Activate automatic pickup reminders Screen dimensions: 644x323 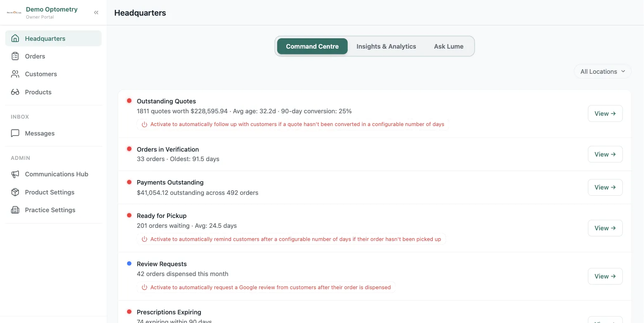(x=291, y=239)
